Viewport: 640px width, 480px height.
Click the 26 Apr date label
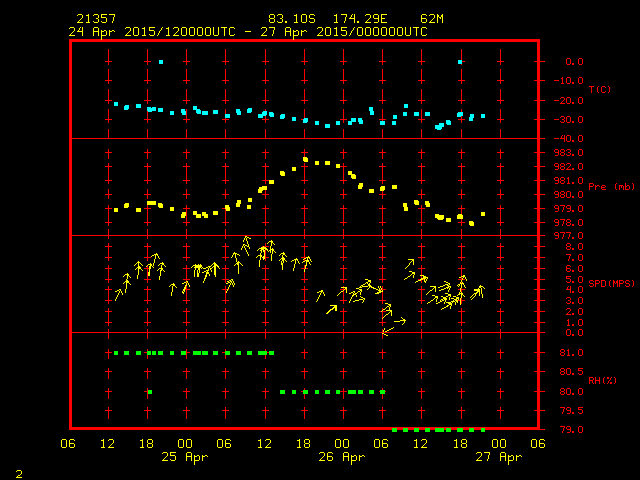[342, 457]
